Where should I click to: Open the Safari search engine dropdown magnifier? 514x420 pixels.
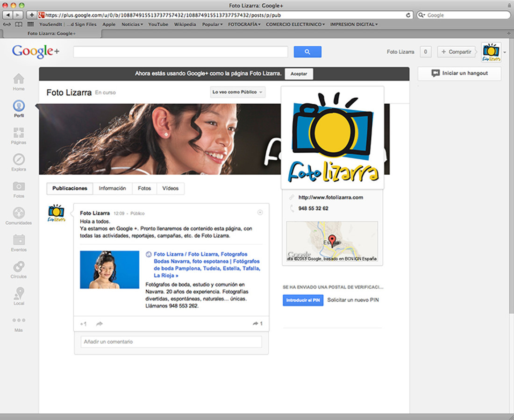pyautogui.click(x=422, y=15)
